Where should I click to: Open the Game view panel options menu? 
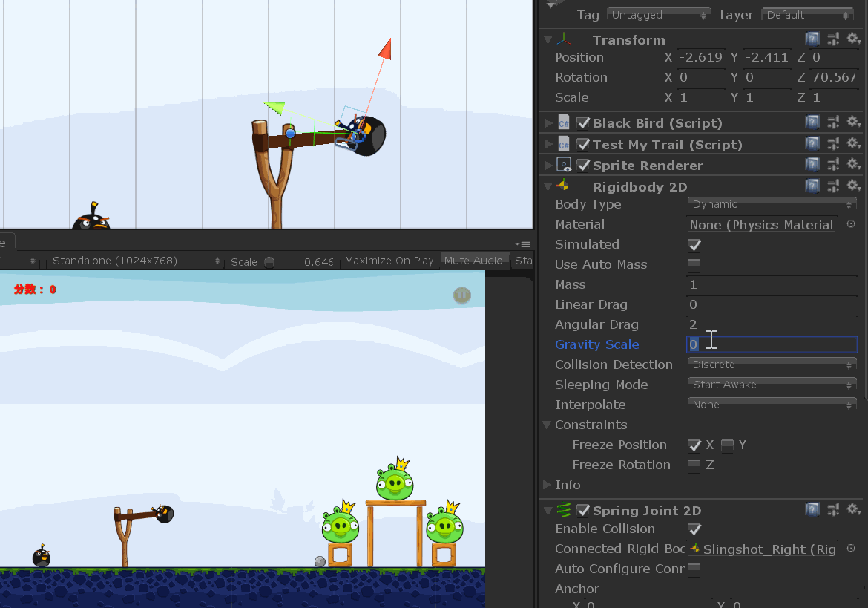coord(522,244)
